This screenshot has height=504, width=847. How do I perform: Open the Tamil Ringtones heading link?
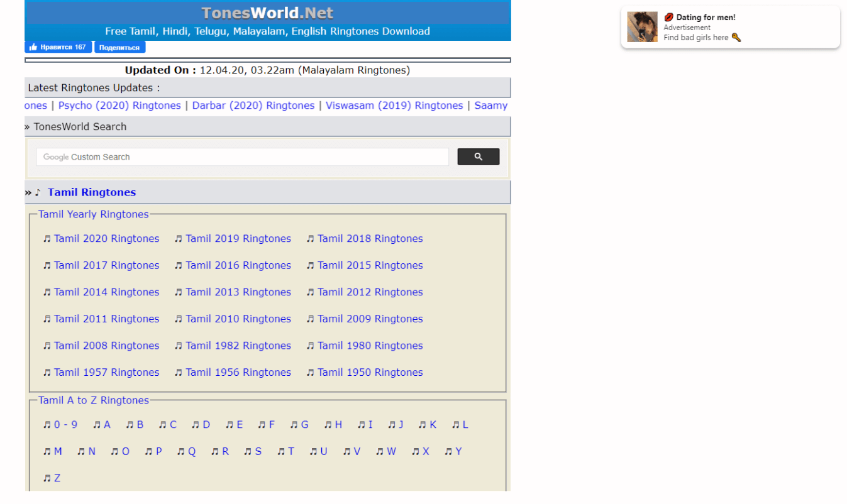pyautogui.click(x=92, y=192)
